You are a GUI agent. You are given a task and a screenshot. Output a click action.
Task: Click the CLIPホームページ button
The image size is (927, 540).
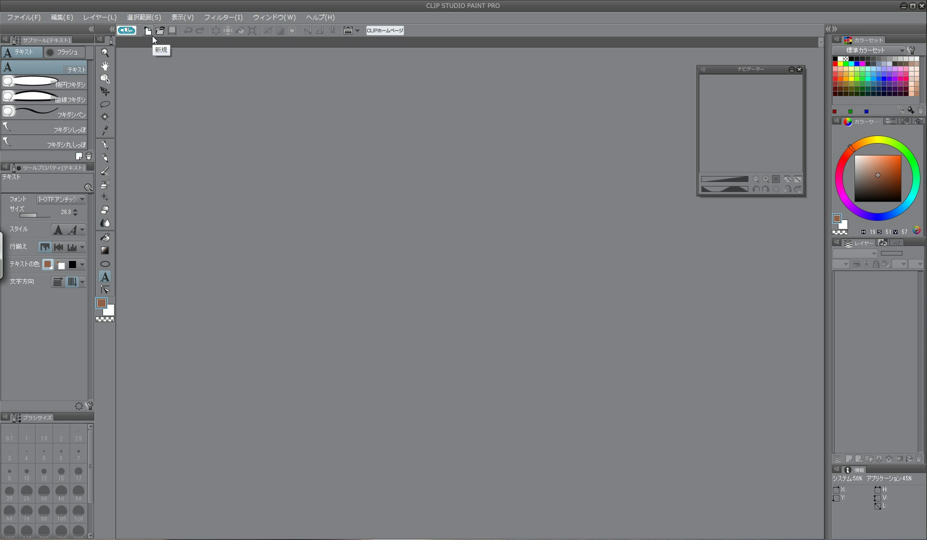[385, 31]
